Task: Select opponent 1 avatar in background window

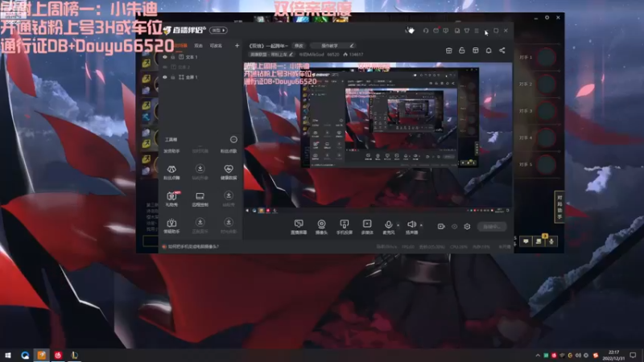Action: [547, 57]
